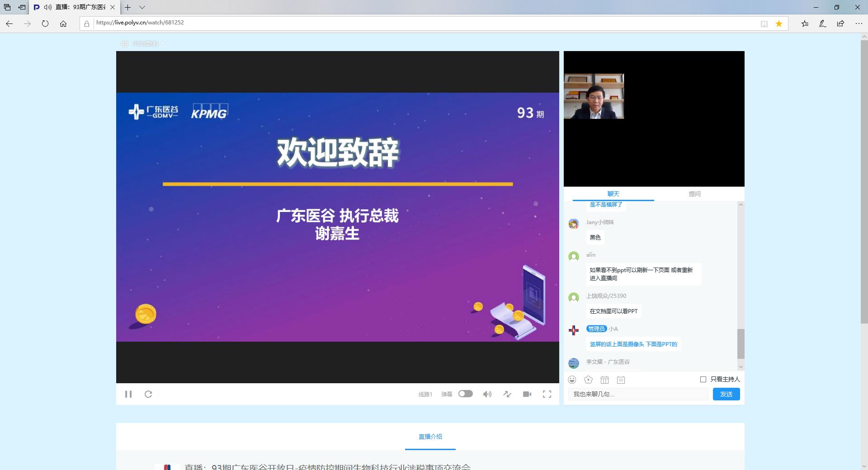Viewport: 868px width, 470px height.
Task: Mute the player volume speaker icon
Action: [x=487, y=394]
